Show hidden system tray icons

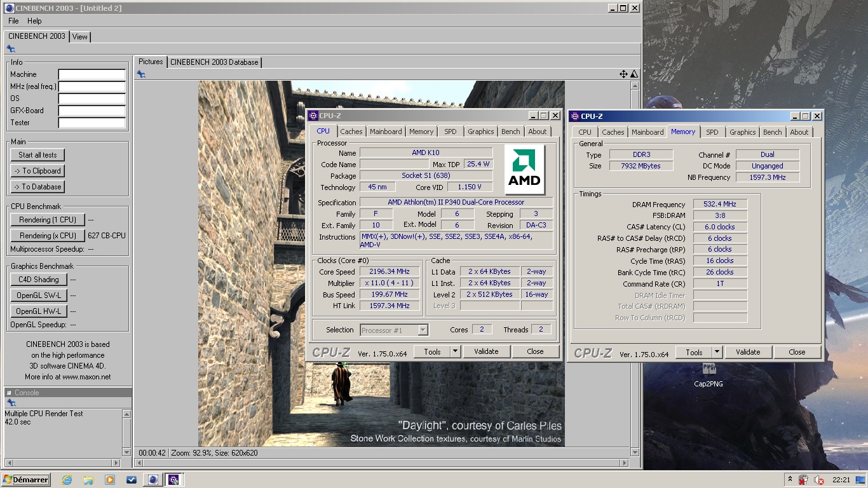(790, 480)
